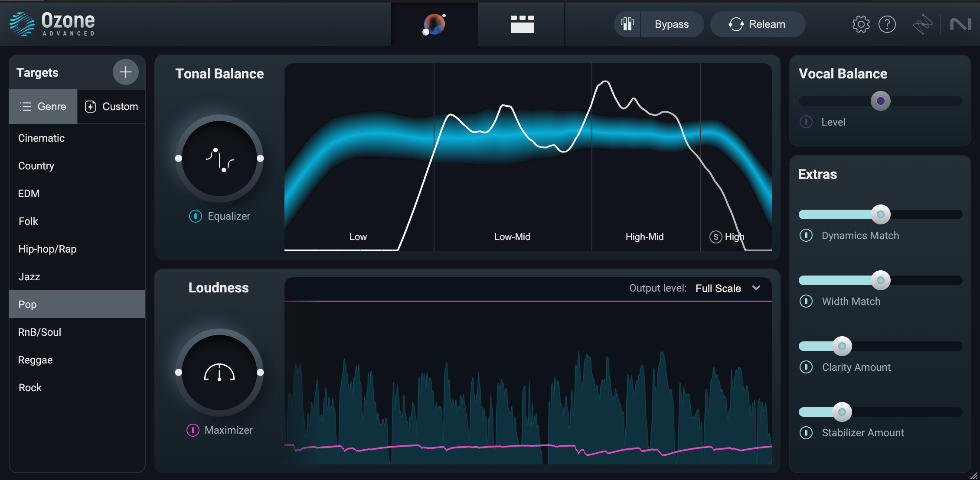980x480 pixels.
Task: Open the help question mark icon
Action: point(887,24)
